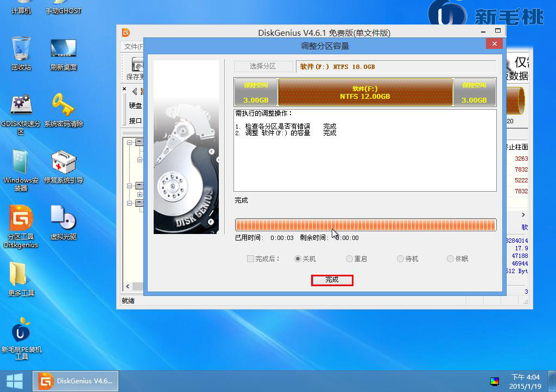Click the orange resize progress bar

(365, 225)
